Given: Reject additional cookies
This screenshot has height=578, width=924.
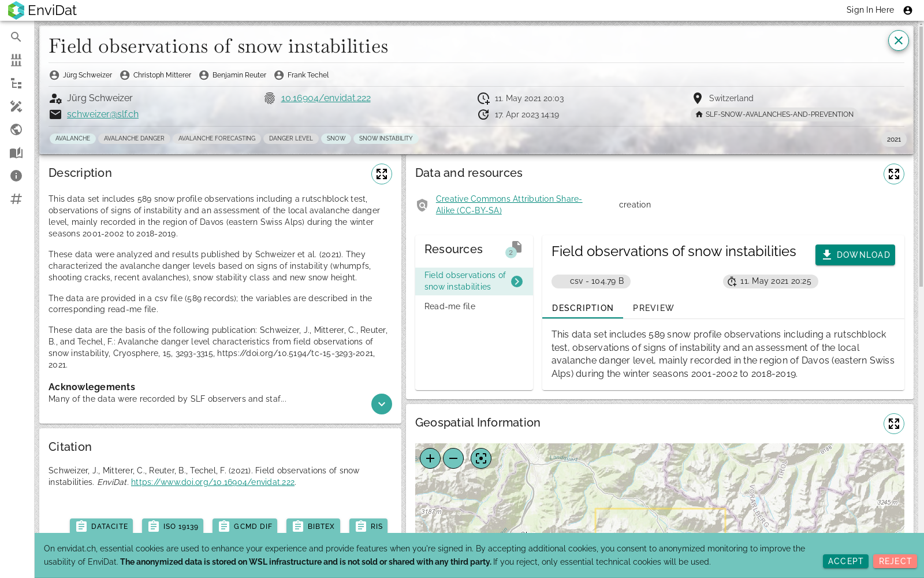Looking at the screenshot, I should (895, 561).
